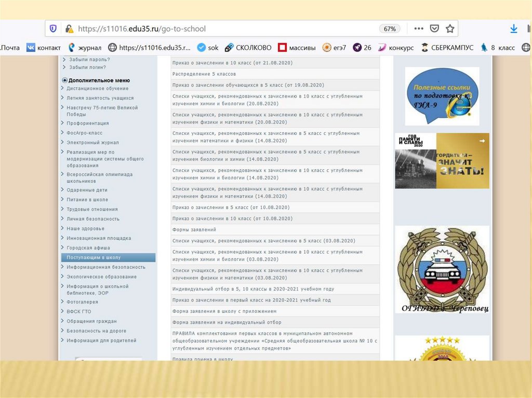Open 'Формы заявлений' document
The height and width of the screenshot is (398, 532).
point(194,230)
